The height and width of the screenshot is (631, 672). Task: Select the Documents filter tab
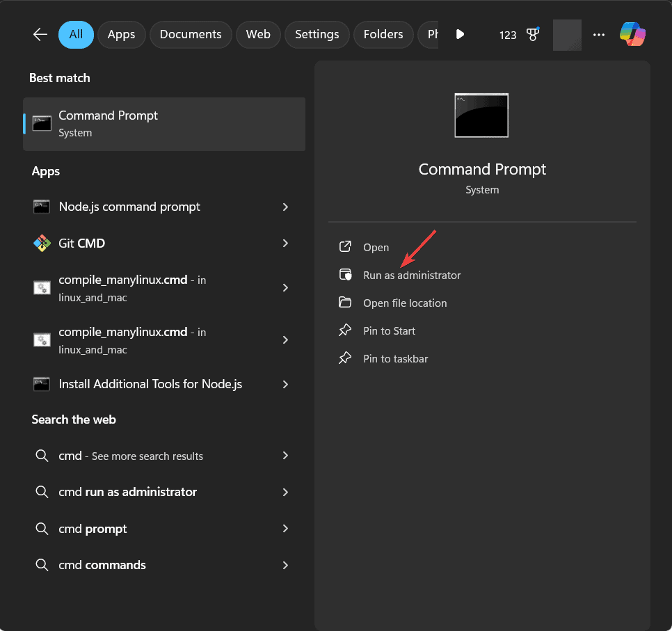[191, 34]
